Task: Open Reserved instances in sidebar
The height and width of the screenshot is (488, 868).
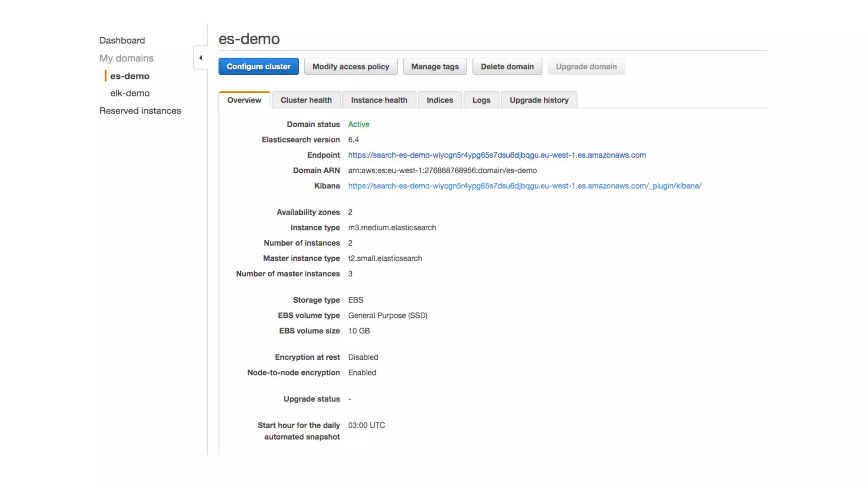Action: (x=140, y=111)
